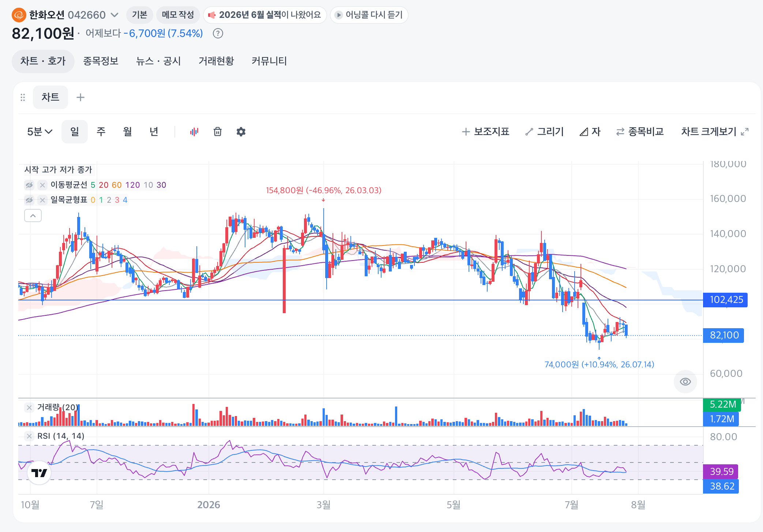Remove the 거래량 (20) volume indicator
This screenshot has width=763, height=532.
click(29, 408)
